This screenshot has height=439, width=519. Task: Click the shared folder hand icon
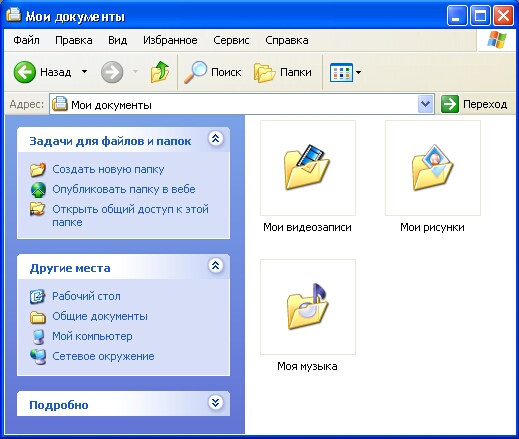tap(37, 209)
